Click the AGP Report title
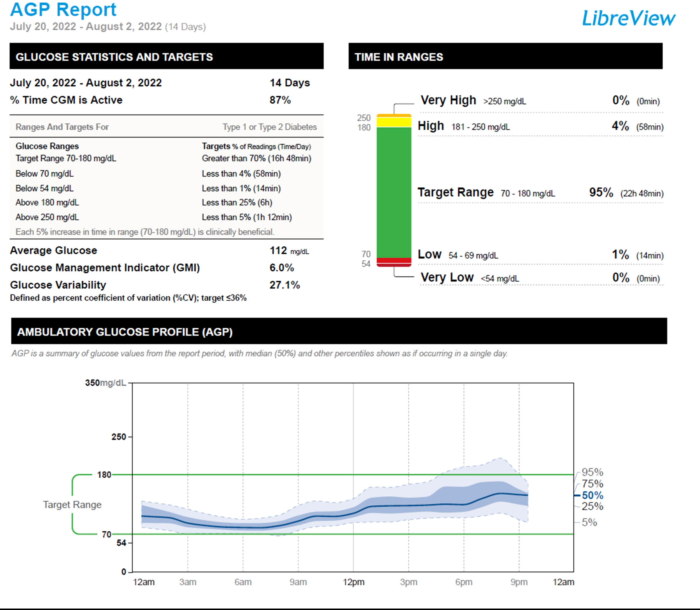The height and width of the screenshot is (610, 700). tap(63, 9)
